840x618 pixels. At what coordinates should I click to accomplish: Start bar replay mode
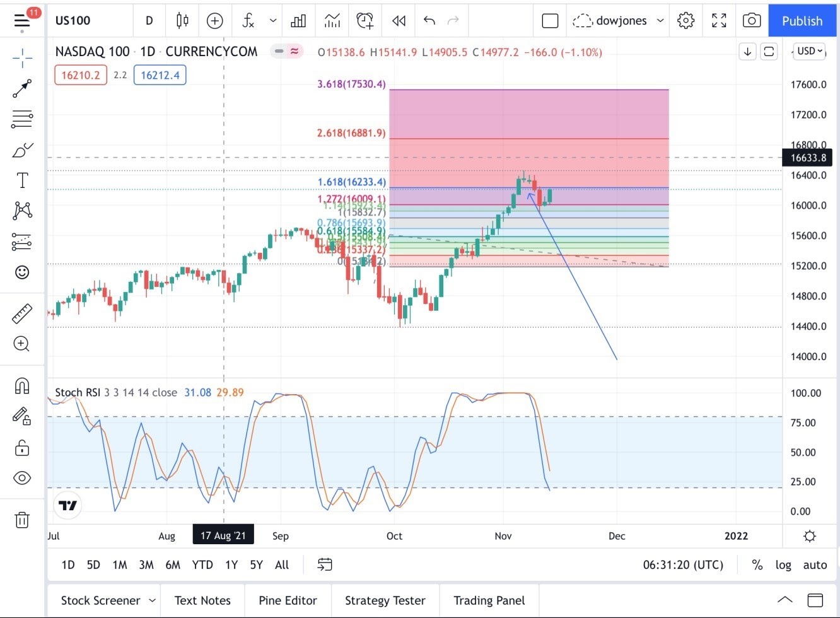[x=399, y=21]
